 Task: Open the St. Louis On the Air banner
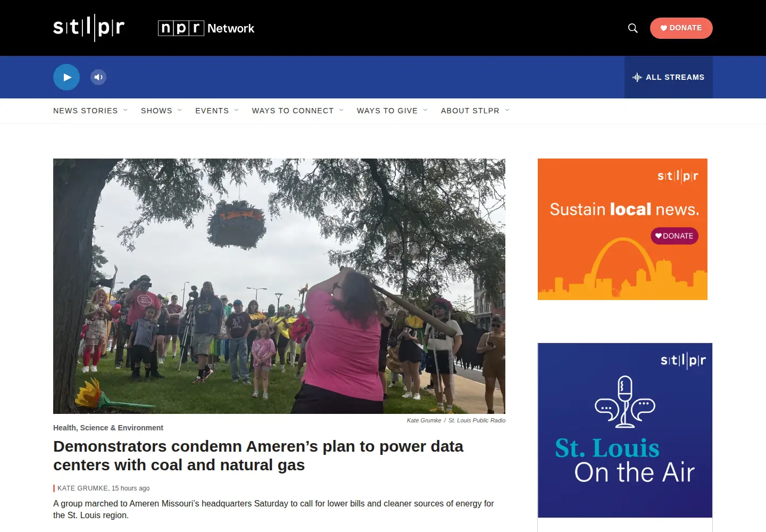(x=625, y=430)
